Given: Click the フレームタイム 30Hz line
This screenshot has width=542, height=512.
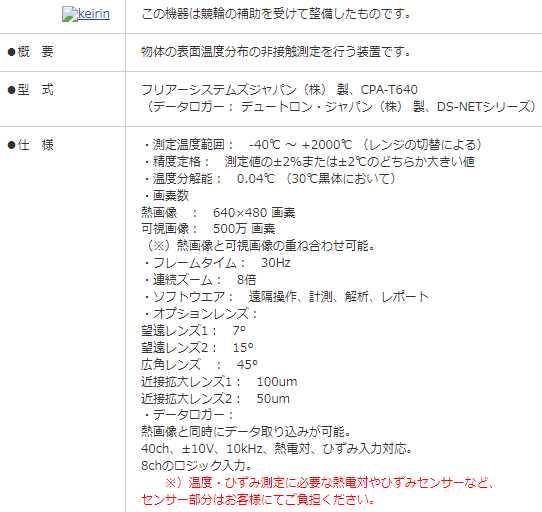Looking at the screenshot, I should pos(217,263).
